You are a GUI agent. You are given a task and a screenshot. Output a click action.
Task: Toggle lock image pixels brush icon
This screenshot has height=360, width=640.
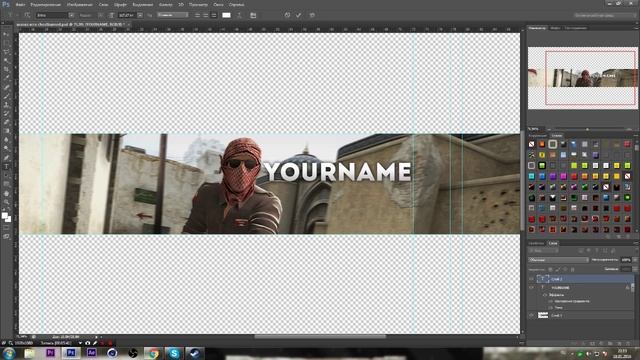[x=558, y=269]
